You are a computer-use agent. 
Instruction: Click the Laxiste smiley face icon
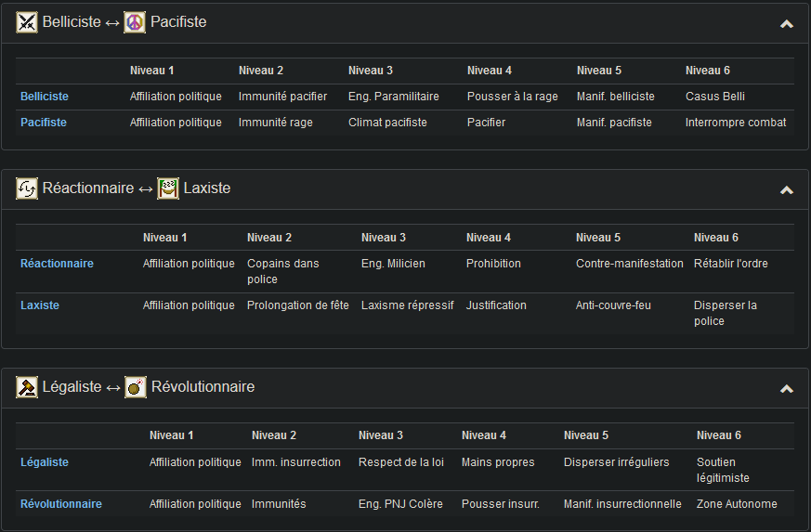click(x=168, y=189)
